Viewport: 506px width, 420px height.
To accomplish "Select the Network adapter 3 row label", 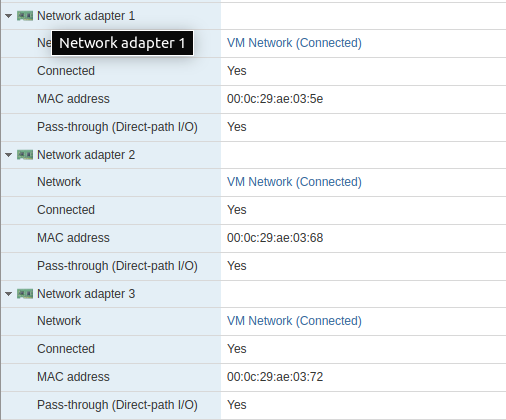I will click(86, 294).
